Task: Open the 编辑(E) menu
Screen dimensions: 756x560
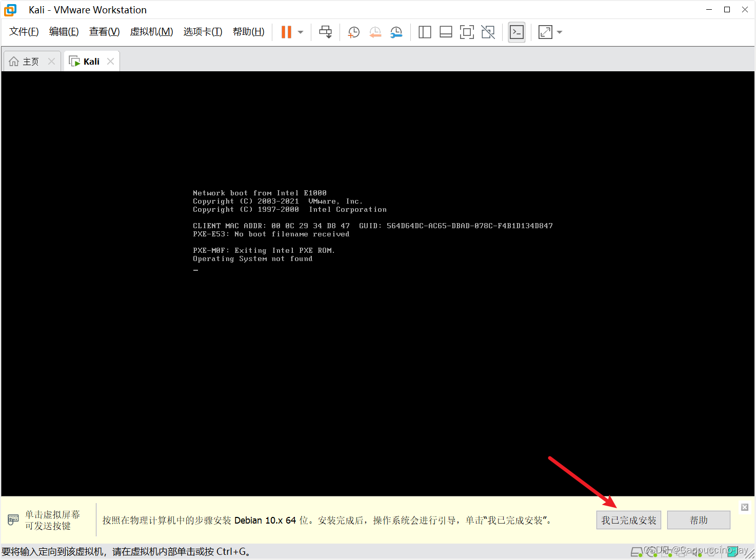Action: [x=64, y=32]
